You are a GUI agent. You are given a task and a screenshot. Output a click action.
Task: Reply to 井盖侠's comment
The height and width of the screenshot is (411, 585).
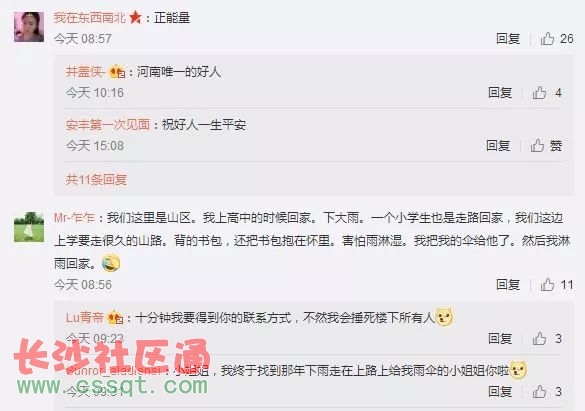coord(500,92)
